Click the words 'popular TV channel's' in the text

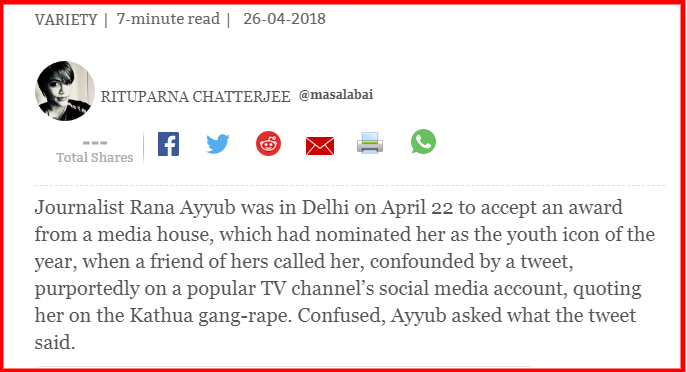pyautogui.click(x=280, y=289)
